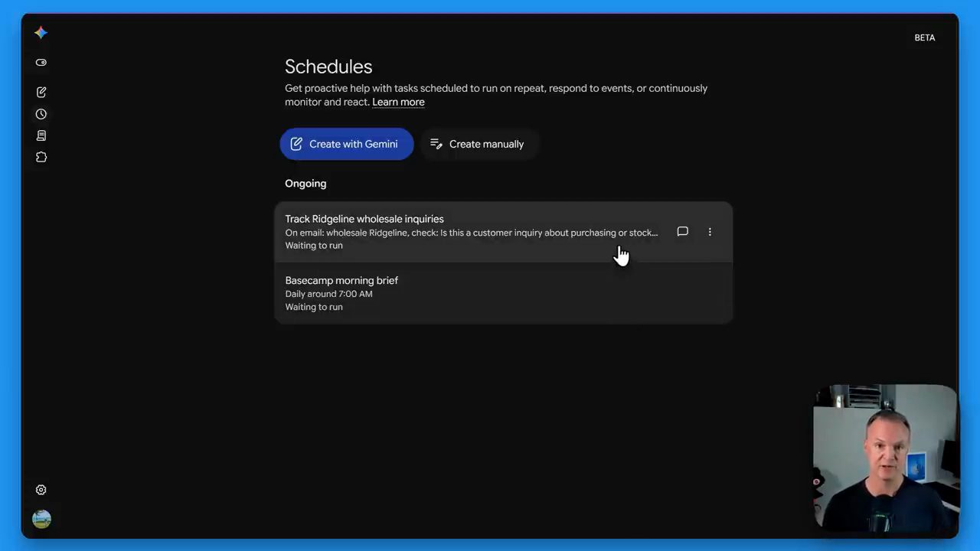Image resolution: width=980 pixels, height=551 pixels.
Task: Open the Track Ridgeline wholesale inquiries schedule
Action: 504,232
